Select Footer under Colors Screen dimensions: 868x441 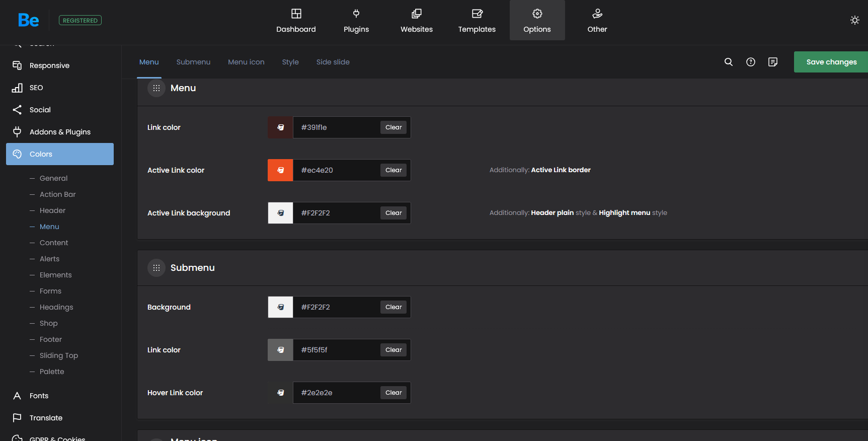click(50, 339)
